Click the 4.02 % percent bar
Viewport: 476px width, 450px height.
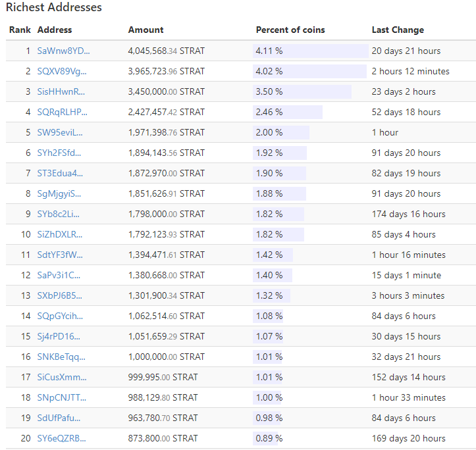(309, 71)
